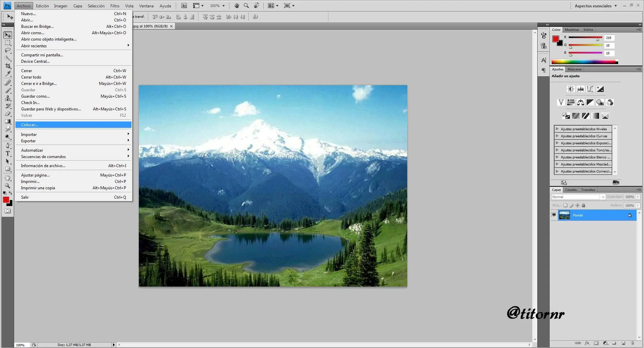
Task: Expand the Abrir recientes submenu
Action: 73,46
